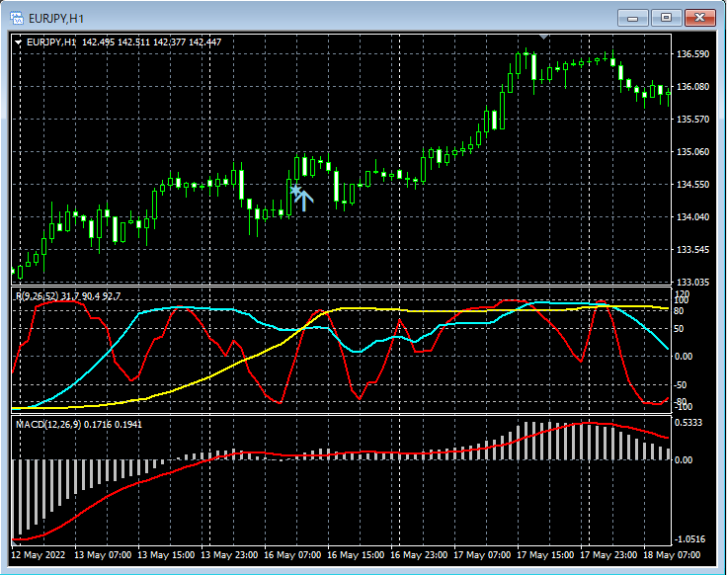Select the R(9,26,52) indicator label
The width and height of the screenshot is (728, 575).
[68, 296]
